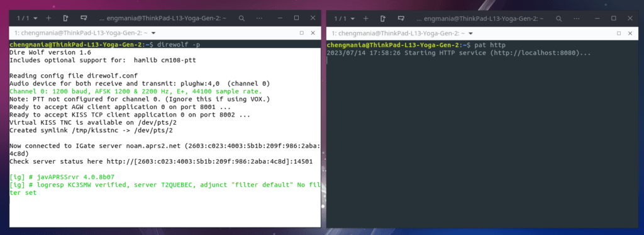Image resolution: width=644 pixels, height=235 pixels.
Task: Open broadcast input icon in right terminal
Action: tap(401, 18)
